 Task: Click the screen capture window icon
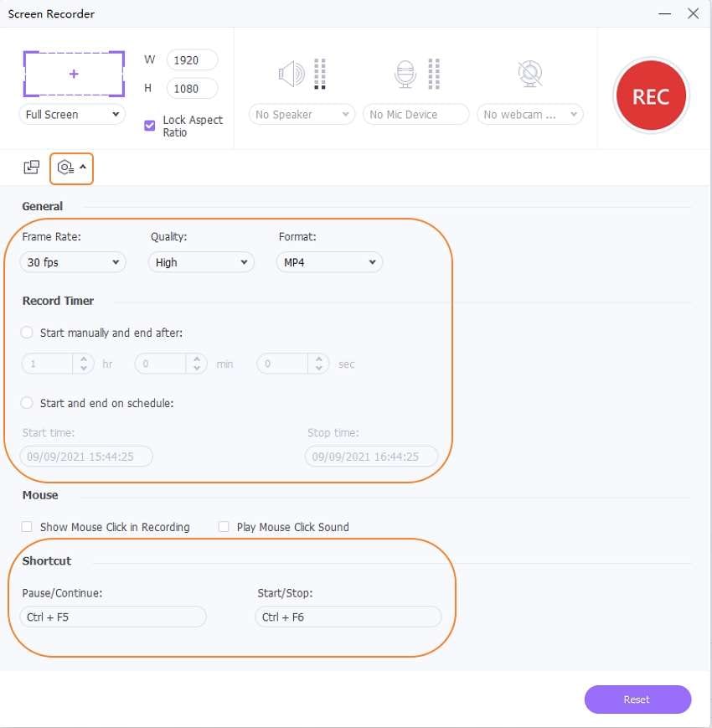[x=31, y=167]
